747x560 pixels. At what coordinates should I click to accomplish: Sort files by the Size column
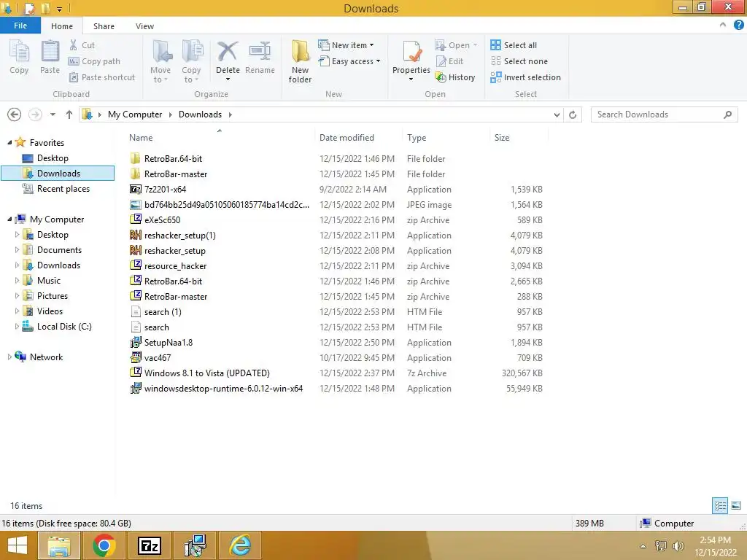502,138
